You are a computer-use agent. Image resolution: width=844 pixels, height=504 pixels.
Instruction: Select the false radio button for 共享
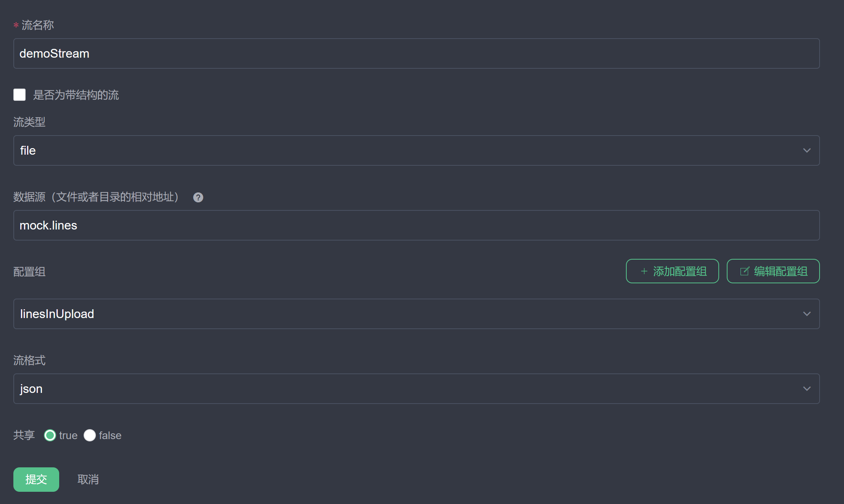tap(90, 435)
